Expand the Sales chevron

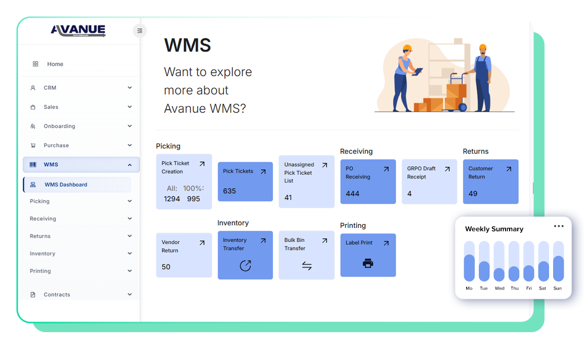click(x=130, y=107)
